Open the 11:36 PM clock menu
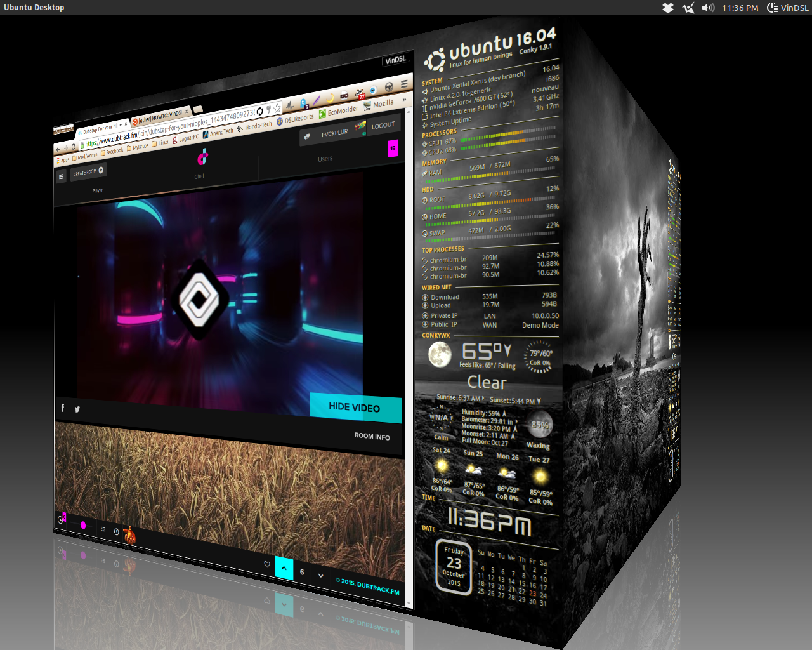This screenshot has height=650, width=812. click(x=740, y=8)
